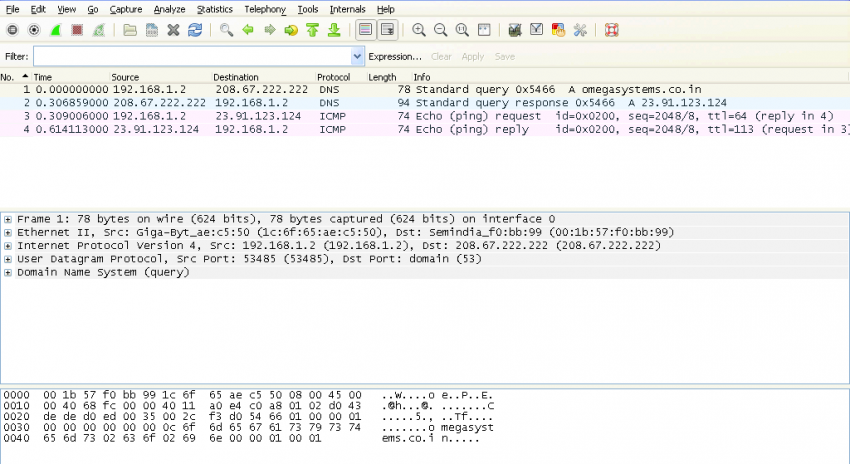Expand the Domain Name System (query) node
The width and height of the screenshot is (850, 464).
pos(8,272)
